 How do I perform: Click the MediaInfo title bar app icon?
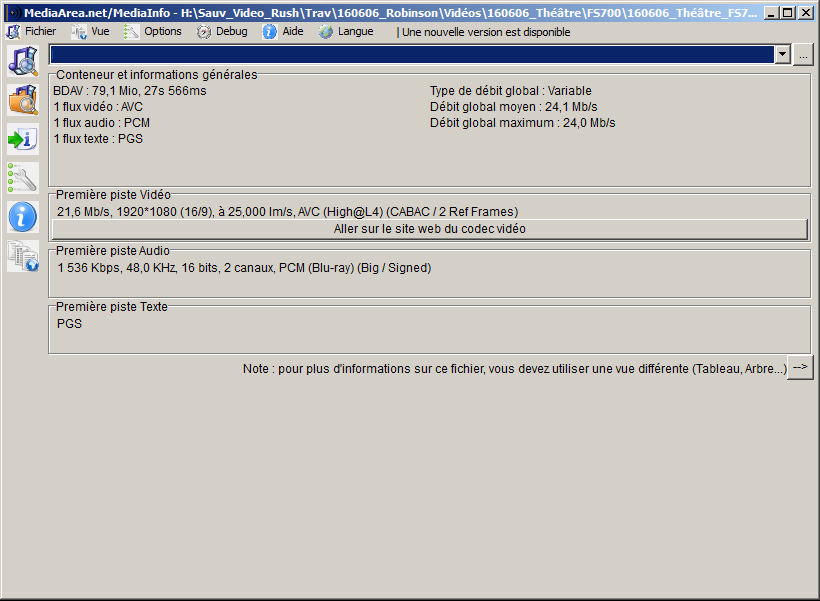[13, 13]
